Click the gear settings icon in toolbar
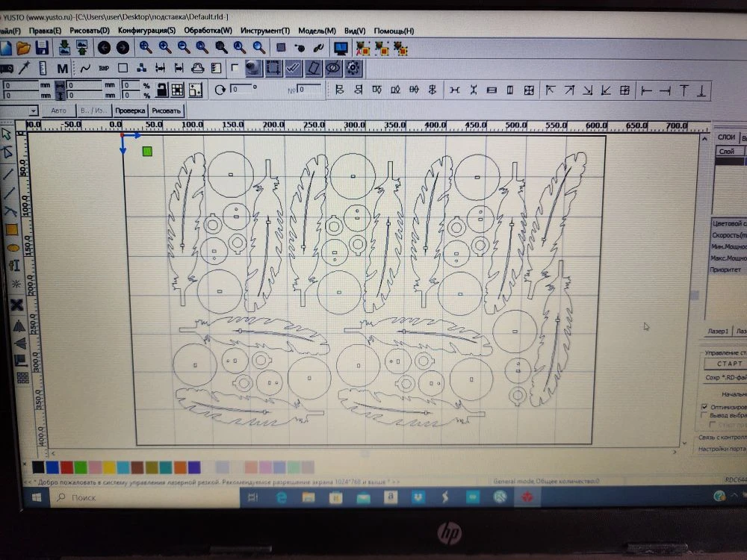 (x=353, y=69)
